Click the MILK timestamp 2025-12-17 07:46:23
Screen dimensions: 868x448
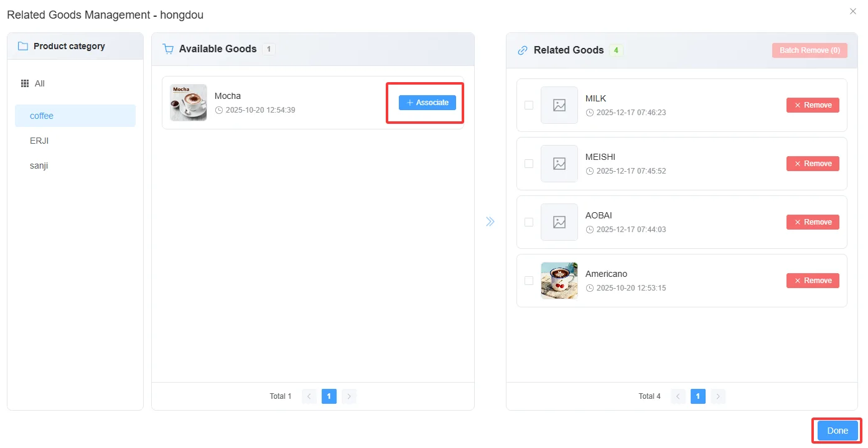631,113
